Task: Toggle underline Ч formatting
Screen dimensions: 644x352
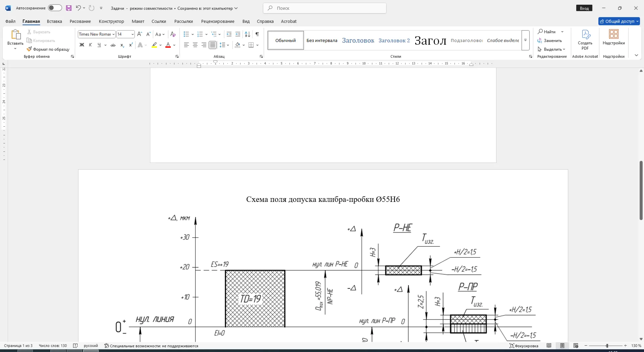Action: (99, 45)
